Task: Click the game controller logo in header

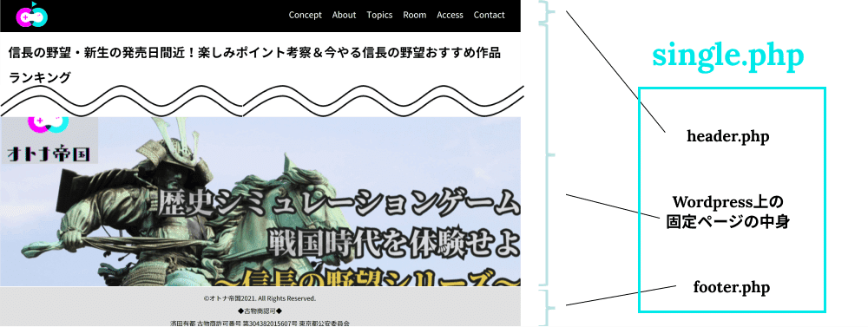Action: [x=31, y=16]
